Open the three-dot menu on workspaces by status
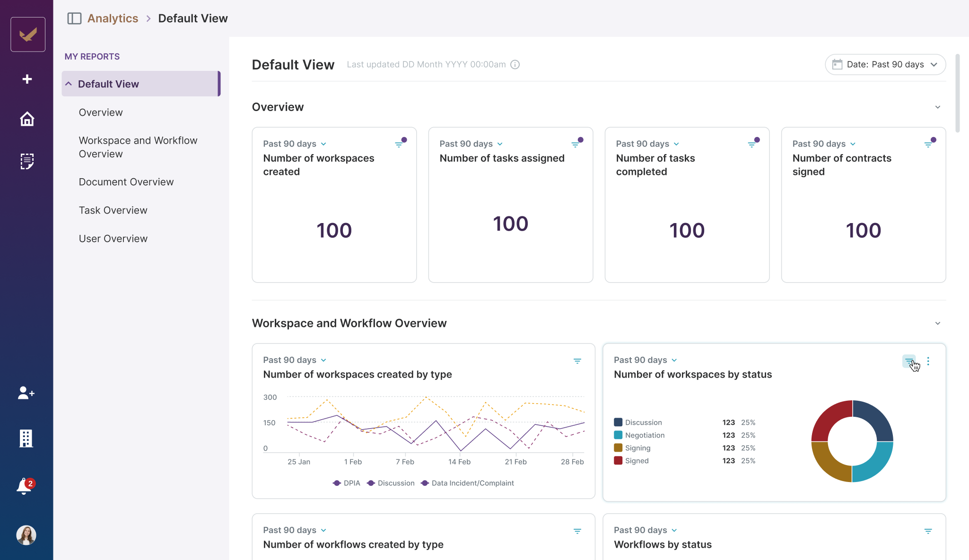 tap(927, 362)
